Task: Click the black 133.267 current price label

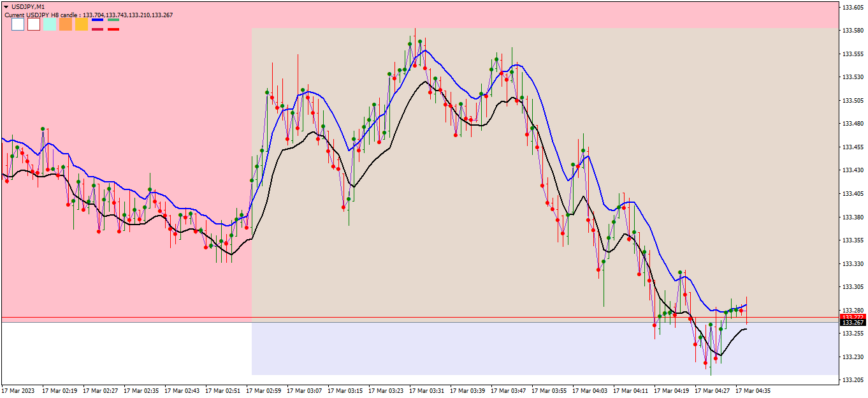Action: 853,323
